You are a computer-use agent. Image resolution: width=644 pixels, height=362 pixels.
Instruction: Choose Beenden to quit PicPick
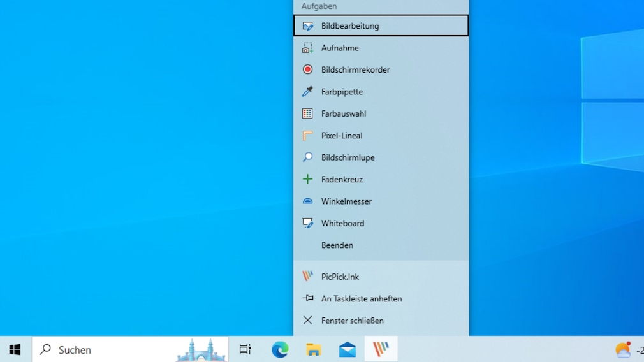point(337,245)
